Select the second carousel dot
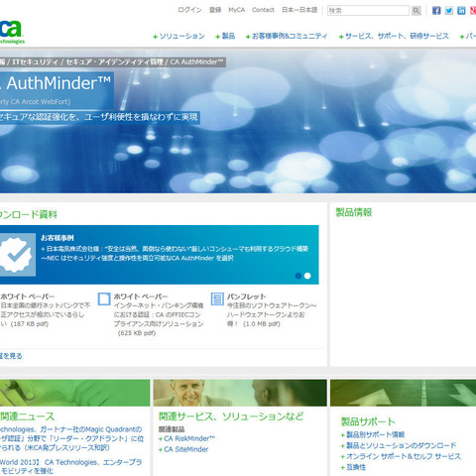Screen dimensions: 476x476 [x=307, y=276]
